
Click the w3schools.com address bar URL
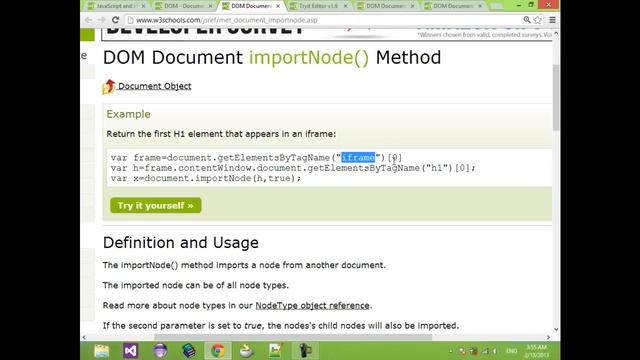(227, 20)
